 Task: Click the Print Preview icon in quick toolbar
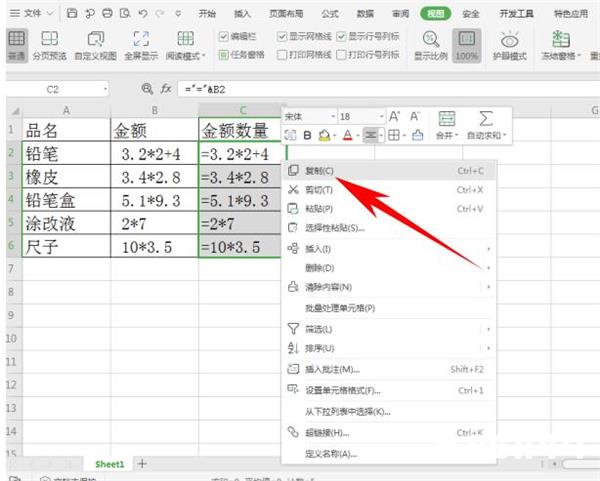pyautogui.click(x=125, y=14)
